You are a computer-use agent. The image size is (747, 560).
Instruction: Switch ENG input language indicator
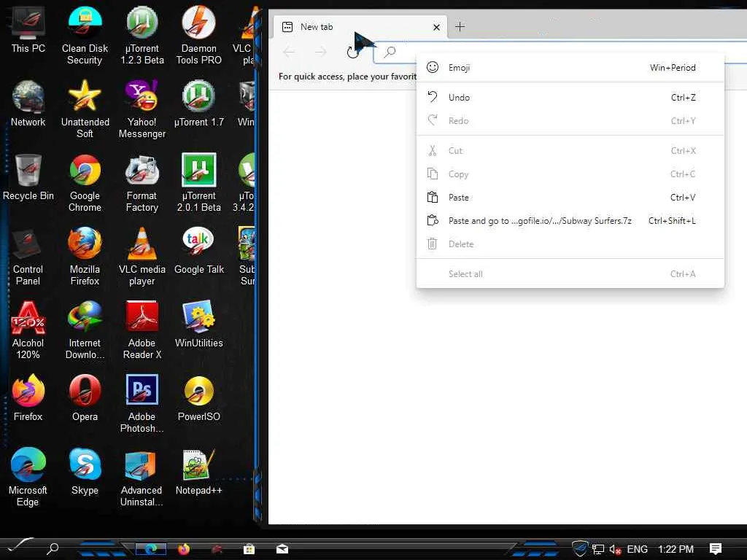(637, 549)
